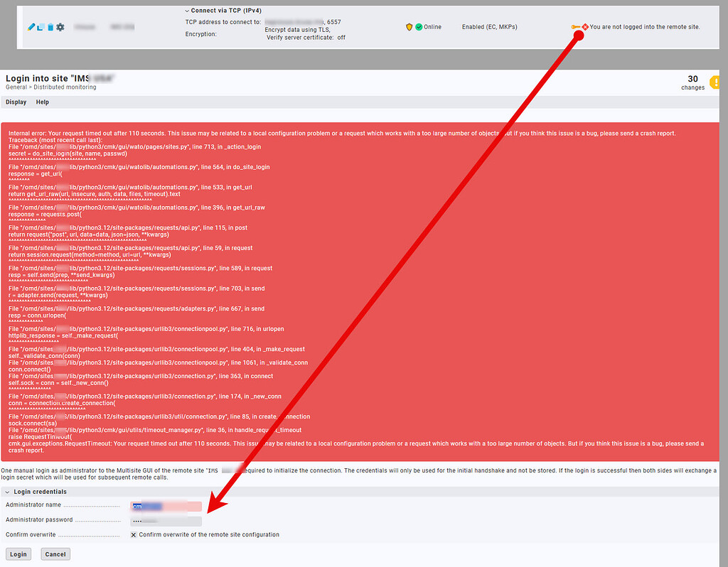728x567 pixels.
Task: Click the pencil edit site icon
Action: 31,27
